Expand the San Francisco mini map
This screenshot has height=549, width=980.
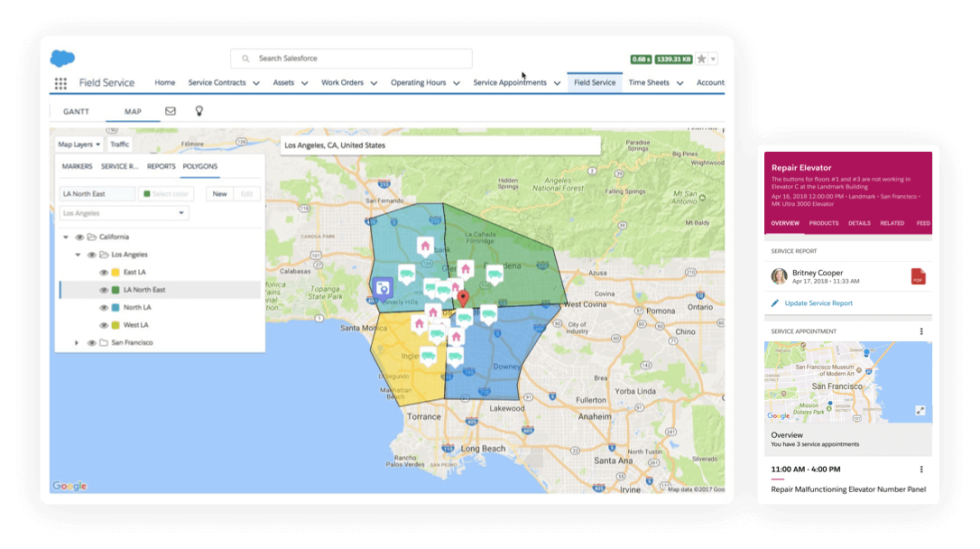(x=920, y=410)
